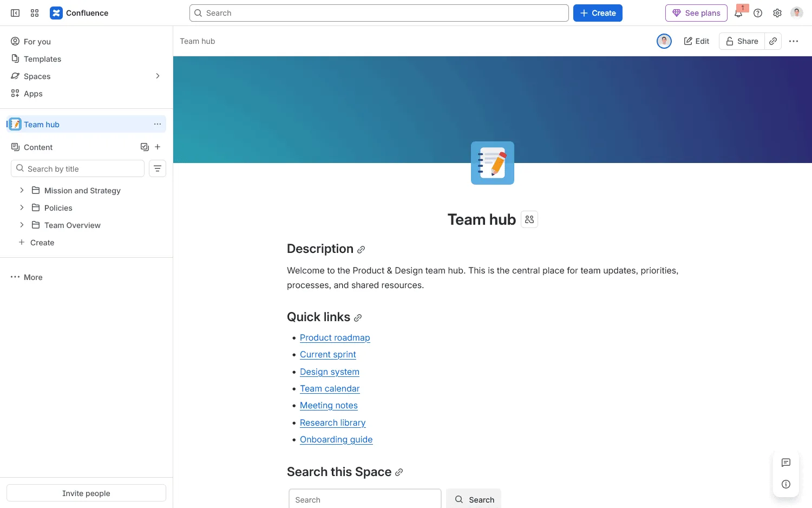
Task: Open the notifications bell
Action: pyautogui.click(x=738, y=13)
